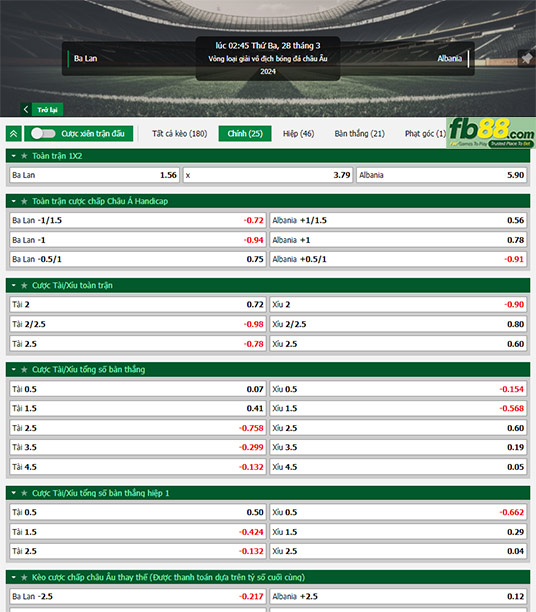
Task: Select Albania win odds 5.90
Action: click(442, 175)
